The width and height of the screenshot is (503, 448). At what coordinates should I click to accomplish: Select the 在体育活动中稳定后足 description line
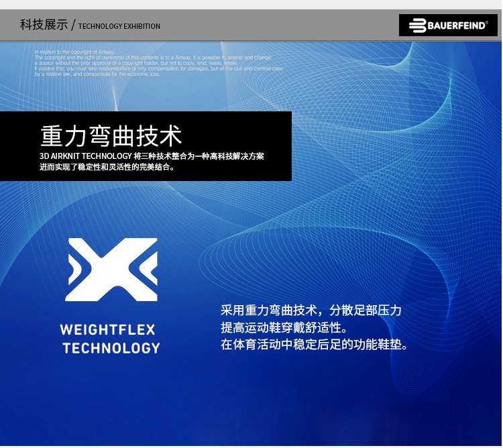coord(314,345)
